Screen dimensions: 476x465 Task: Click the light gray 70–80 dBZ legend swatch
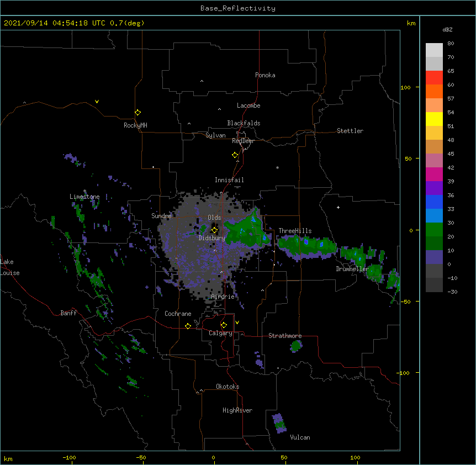(434, 50)
